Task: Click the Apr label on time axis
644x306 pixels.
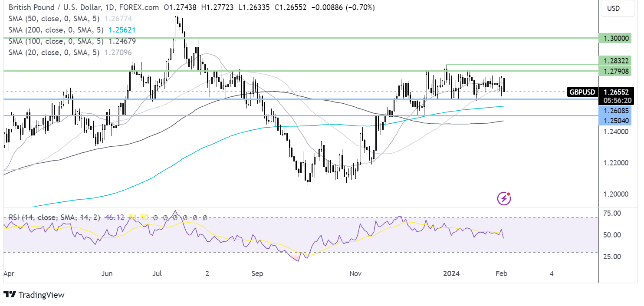Action: pyautogui.click(x=9, y=273)
